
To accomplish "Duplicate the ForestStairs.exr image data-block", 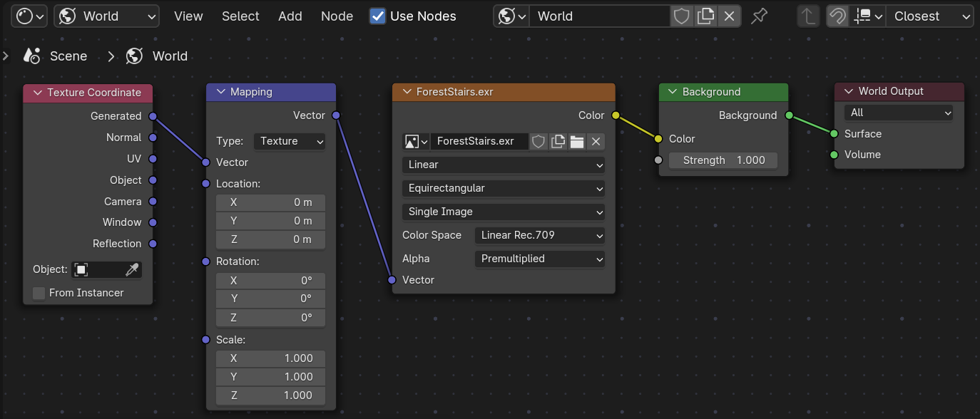I will [558, 141].
